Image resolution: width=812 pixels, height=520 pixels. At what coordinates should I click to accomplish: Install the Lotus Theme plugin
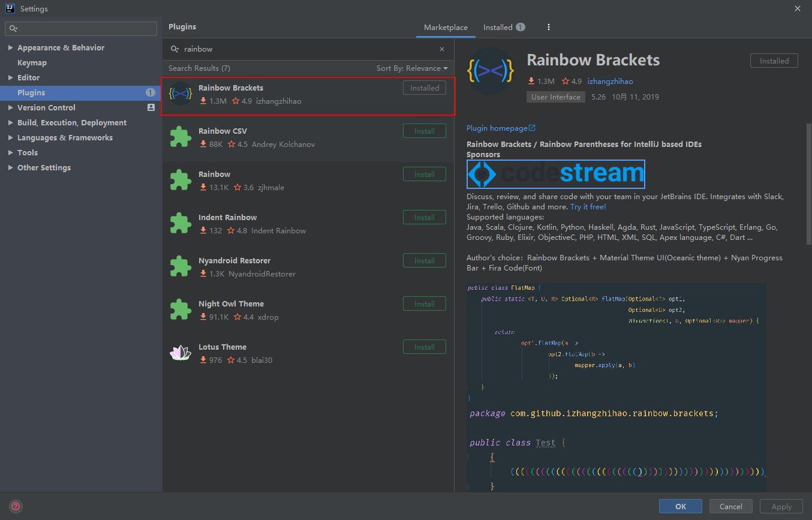425,347
